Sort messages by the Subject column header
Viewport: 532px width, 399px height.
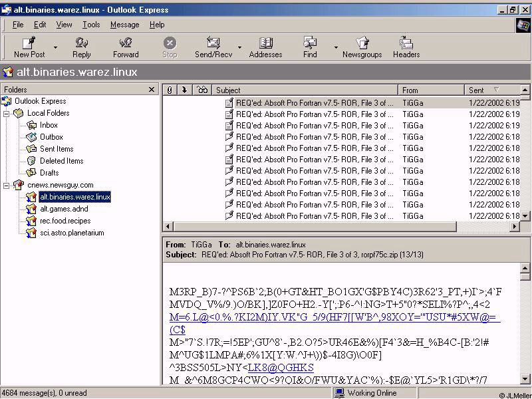point(306,90)
